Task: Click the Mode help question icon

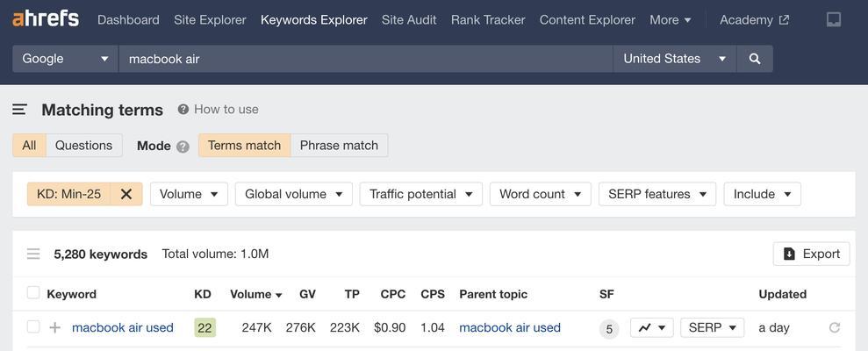Action: tap(183, 147)
